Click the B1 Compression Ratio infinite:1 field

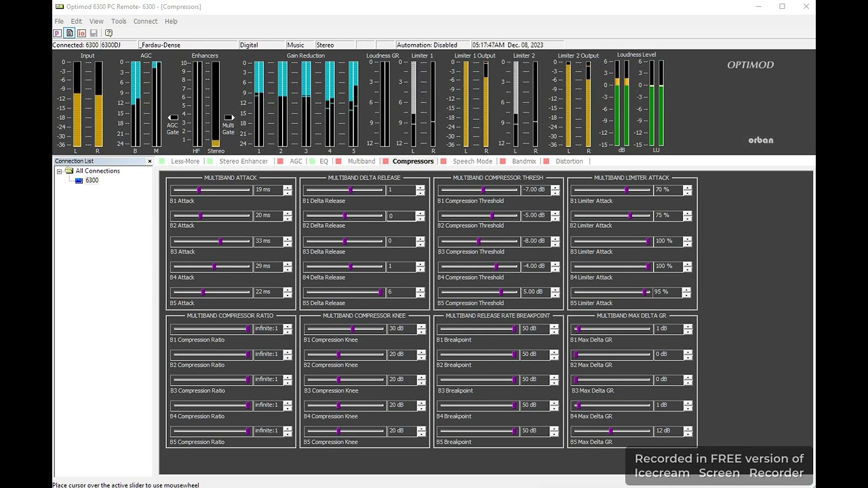(268, 329)
